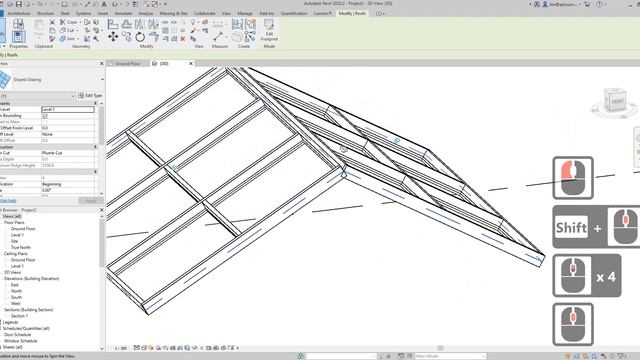Click the shopping cart icon in title bar
The width and height of the screenshot is (640, 360).
tap(587, 4)
